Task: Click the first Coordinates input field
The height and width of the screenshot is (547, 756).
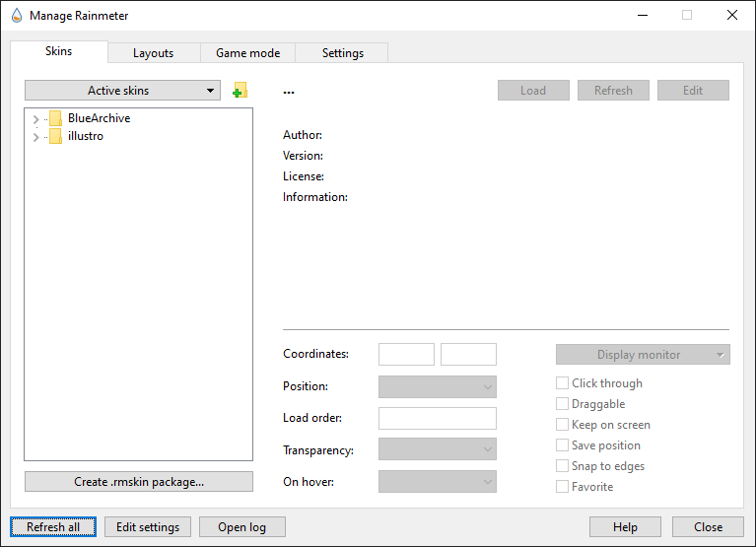Action: (406, 354)
